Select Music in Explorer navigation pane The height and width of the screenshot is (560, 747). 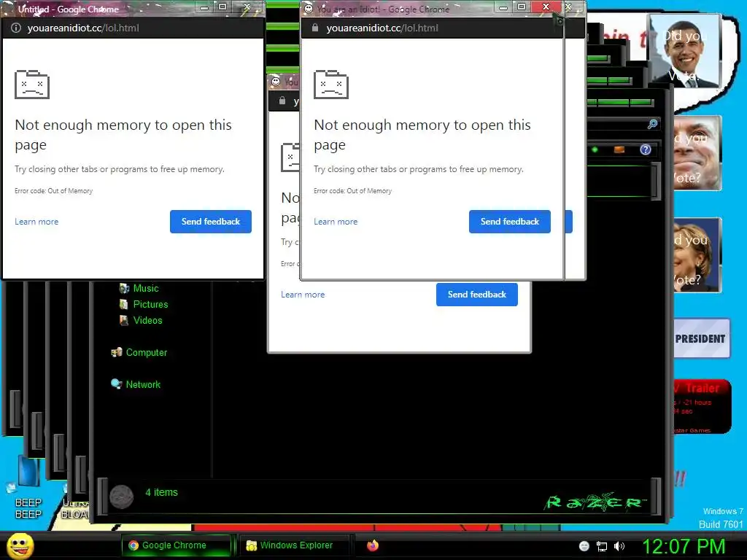[146, 288]
